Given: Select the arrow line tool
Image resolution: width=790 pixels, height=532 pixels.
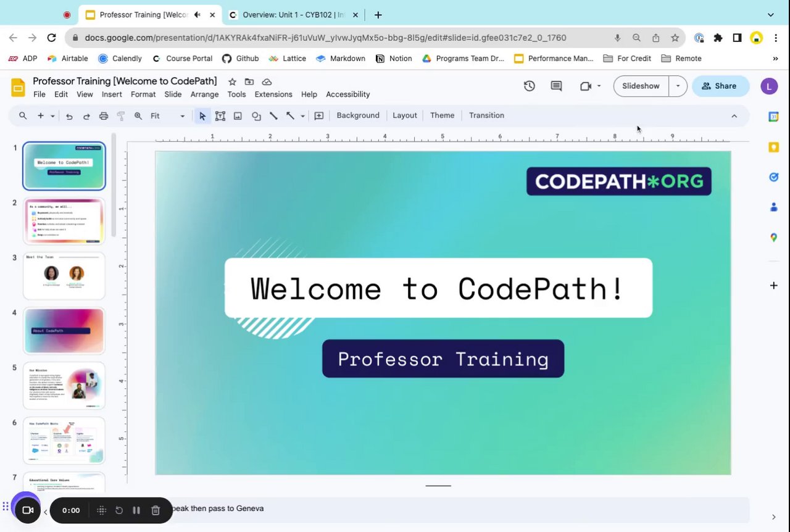Looking at the screenshot, I should pyautogui.click(x=290, y=116).
